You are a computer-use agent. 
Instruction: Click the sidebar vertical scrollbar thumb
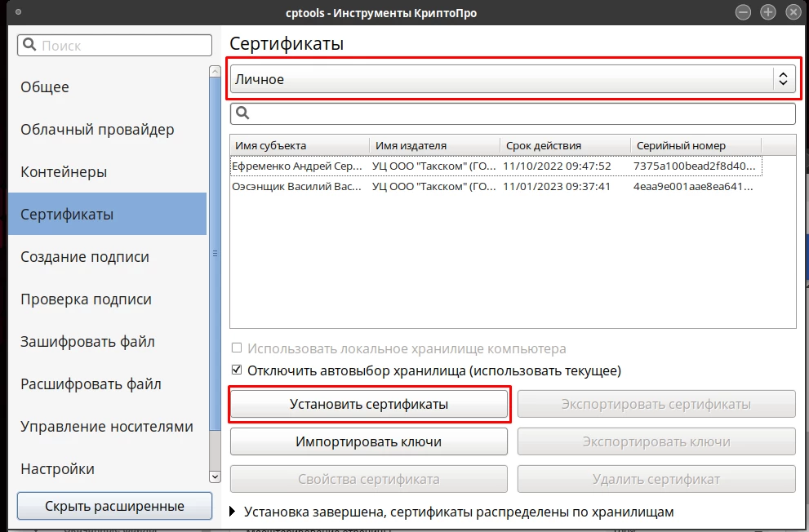[x=216, y=253]
